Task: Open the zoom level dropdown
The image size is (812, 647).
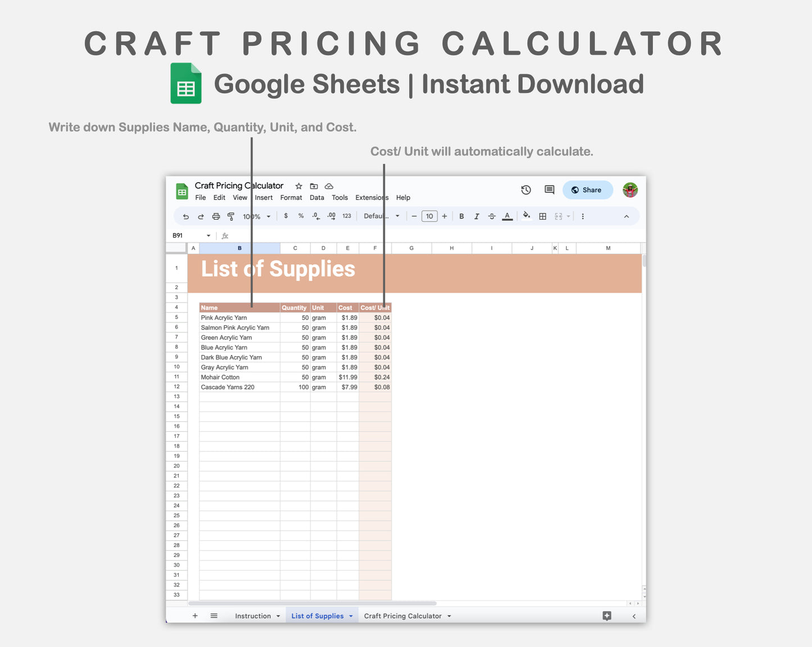Action: (x=256, y=216)
